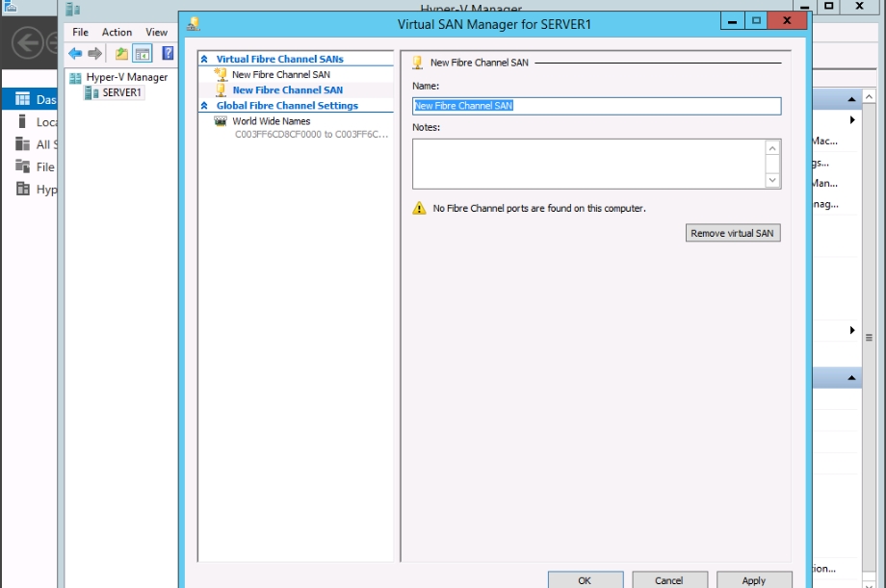Click the Actions pane scrollbar up arrow
This screenshot has width=886, height=588.
[x=869, y=97]
